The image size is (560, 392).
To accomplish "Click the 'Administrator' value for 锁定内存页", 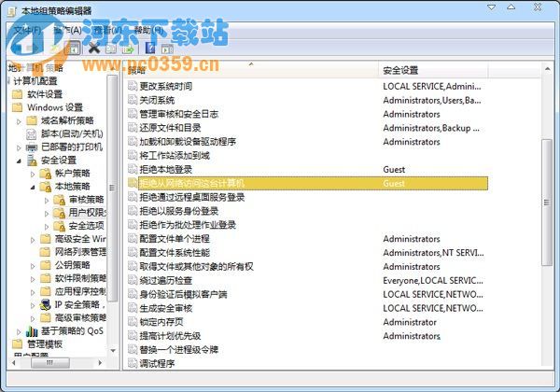I will (410, 322).
